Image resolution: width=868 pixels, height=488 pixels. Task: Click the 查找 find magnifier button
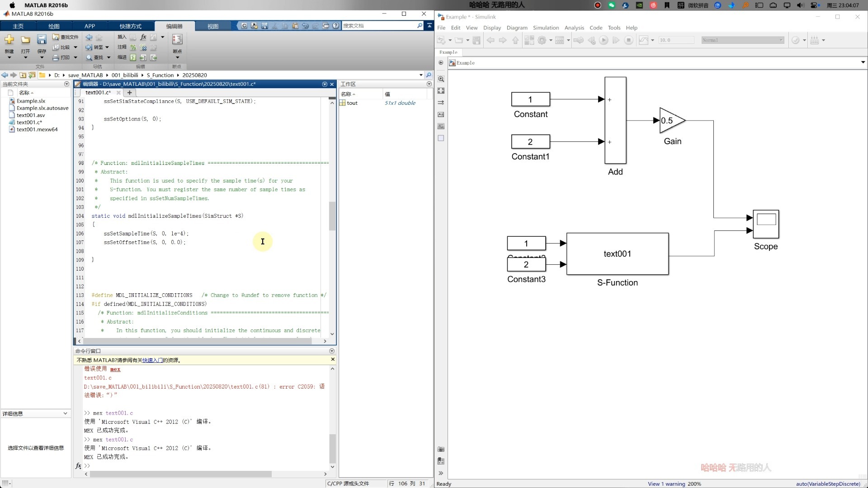point(95,57)
